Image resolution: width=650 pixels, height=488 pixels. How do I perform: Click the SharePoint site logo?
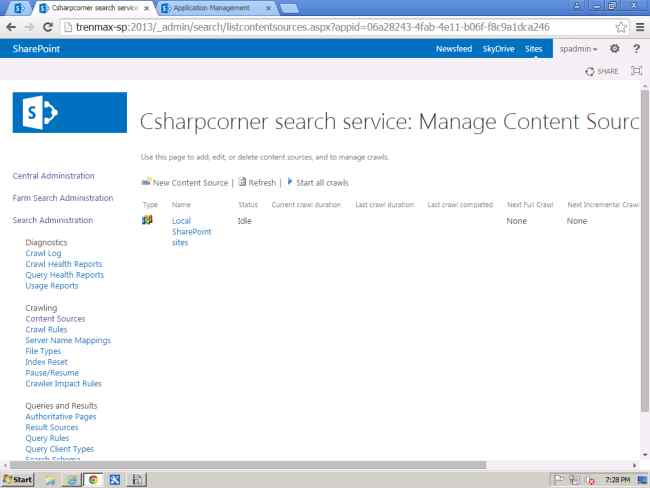pyautogui.click(x=70, y=112)
